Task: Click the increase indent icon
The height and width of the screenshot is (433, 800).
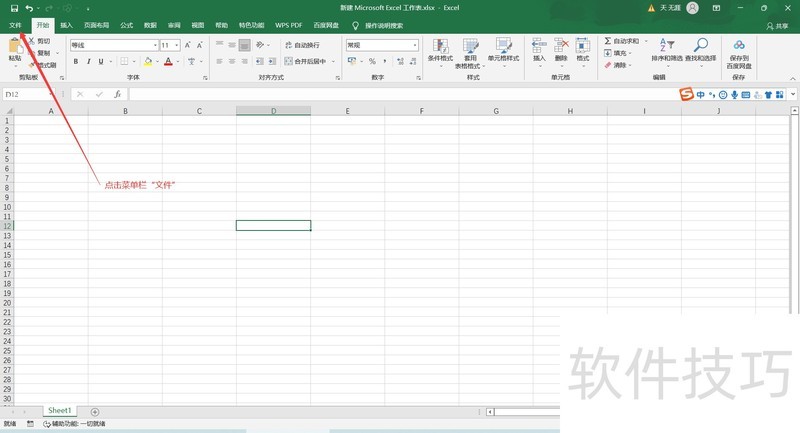Action: [x=272, y=61]
